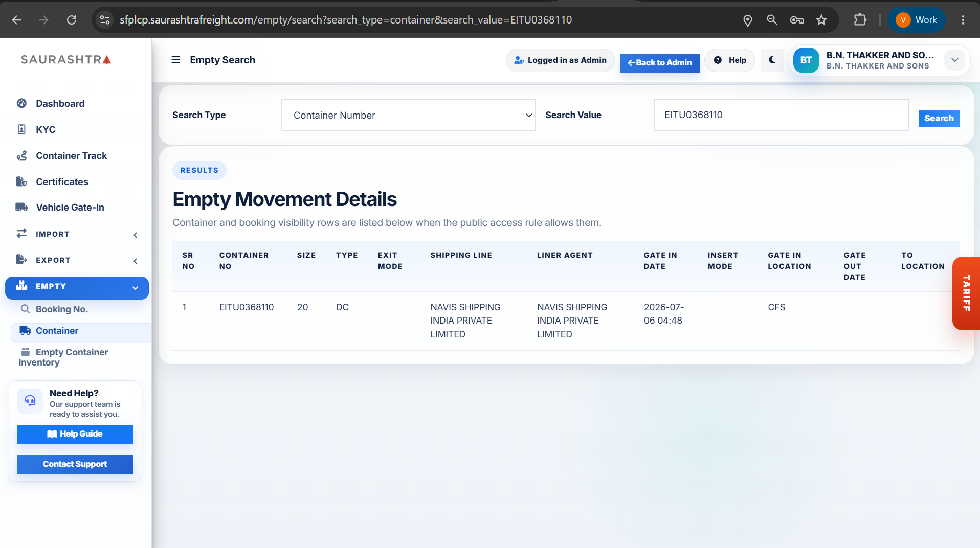
Task: Click the gate in date 2026-07-06 04:48
Action: coord(664,314)
